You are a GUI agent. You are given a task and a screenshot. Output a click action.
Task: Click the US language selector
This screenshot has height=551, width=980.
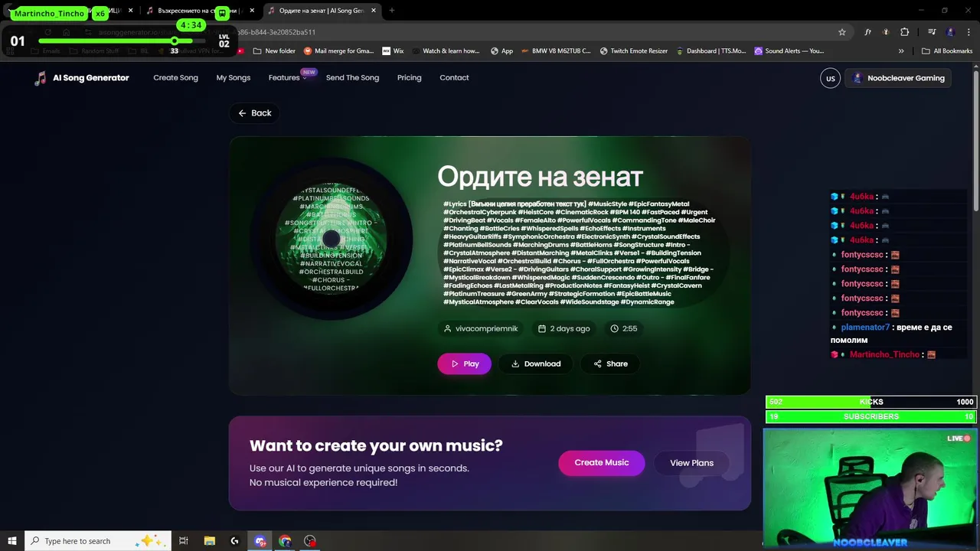click(x=830, y=78)
